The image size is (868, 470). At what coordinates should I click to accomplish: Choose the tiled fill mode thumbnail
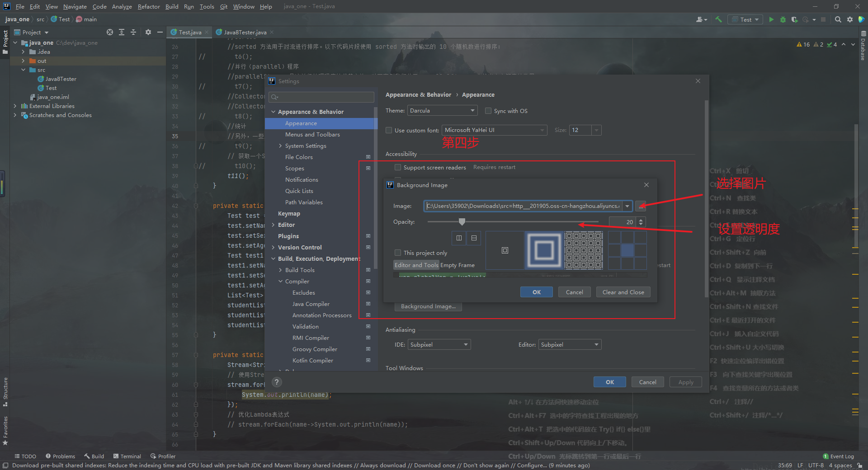tap(584, 250)
